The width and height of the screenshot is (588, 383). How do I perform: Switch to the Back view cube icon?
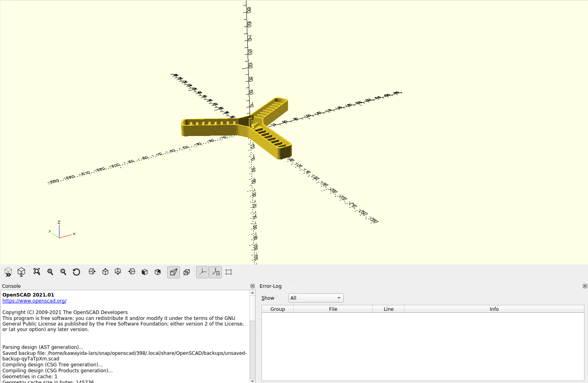coord(158,272)
